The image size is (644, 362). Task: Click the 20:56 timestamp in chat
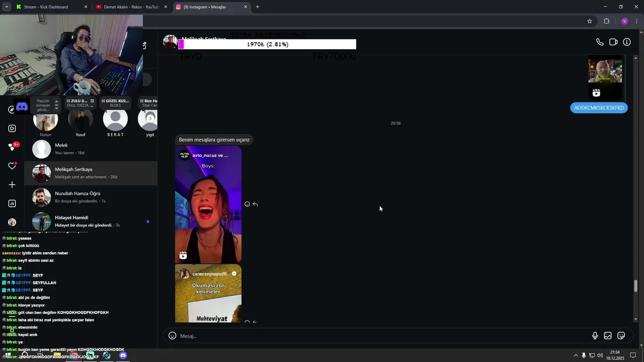click(x=395, y=123)
